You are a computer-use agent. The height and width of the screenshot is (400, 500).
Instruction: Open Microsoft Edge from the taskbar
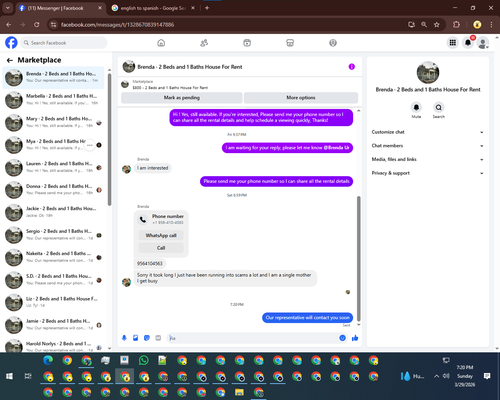48,360
